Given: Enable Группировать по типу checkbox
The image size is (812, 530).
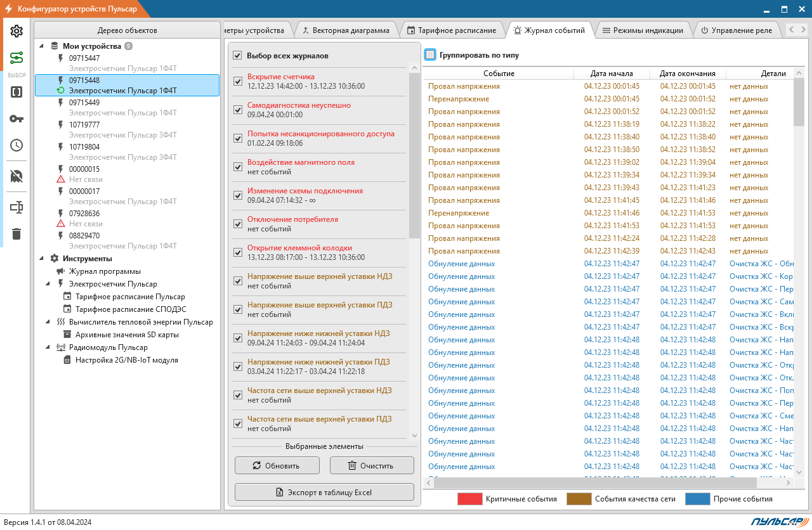Looking at the screenshot, I should click(x=431, y=55).
